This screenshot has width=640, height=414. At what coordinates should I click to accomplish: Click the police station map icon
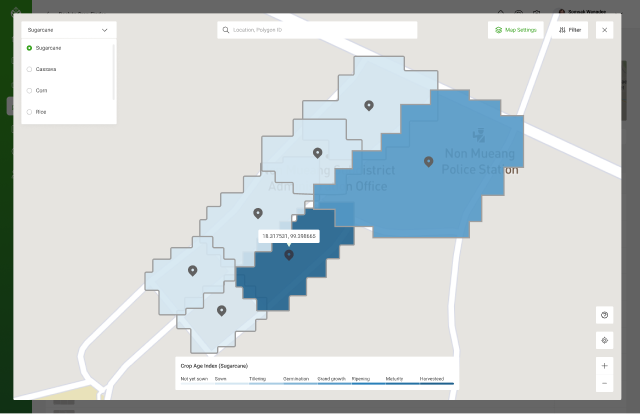coord(479,135)
